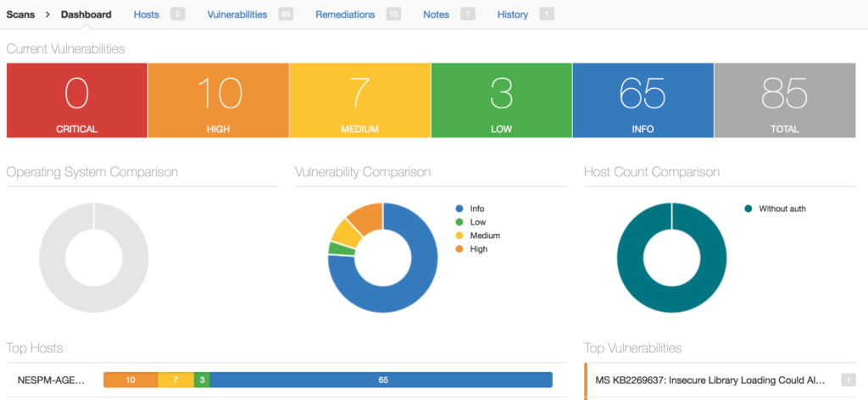Open the yellow Medium vulnerabilities tile
Viewport: 868px width, 400px height.
[x=359, y=100]
